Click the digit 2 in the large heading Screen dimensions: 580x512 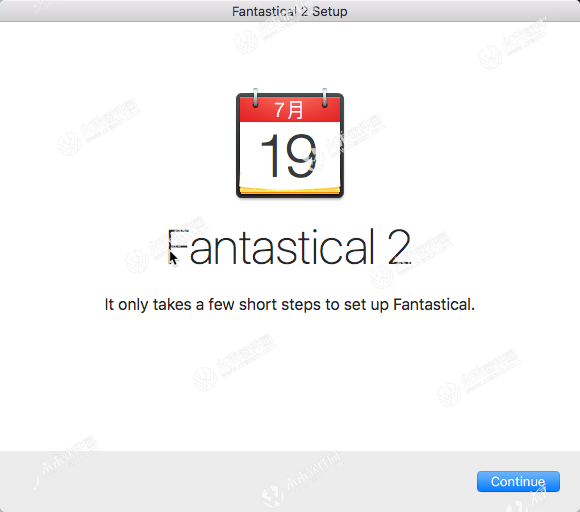tap(399, 247)
